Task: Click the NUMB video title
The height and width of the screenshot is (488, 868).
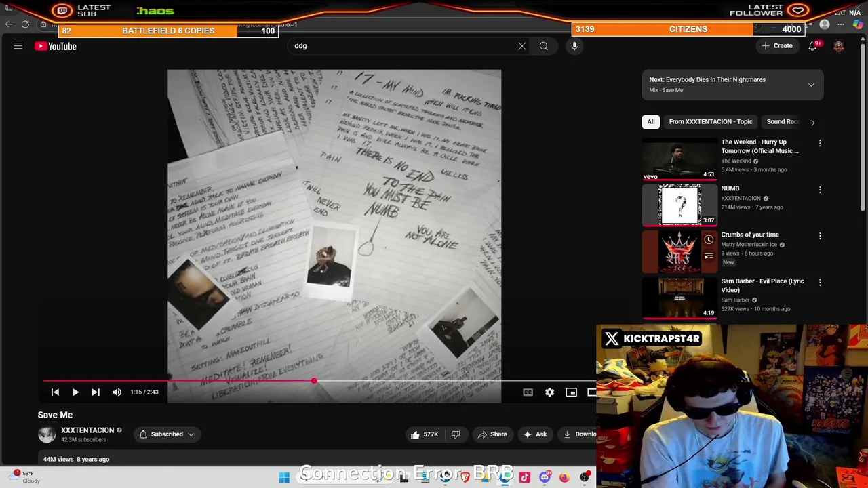Action: coord(730,188)
